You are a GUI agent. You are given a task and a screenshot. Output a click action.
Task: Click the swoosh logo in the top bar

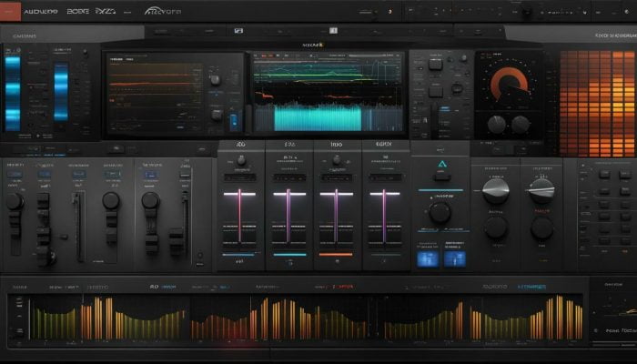point(163,11)
